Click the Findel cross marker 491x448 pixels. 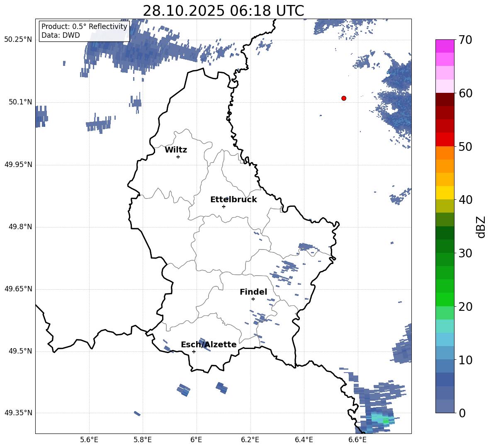tap(253, 299)
